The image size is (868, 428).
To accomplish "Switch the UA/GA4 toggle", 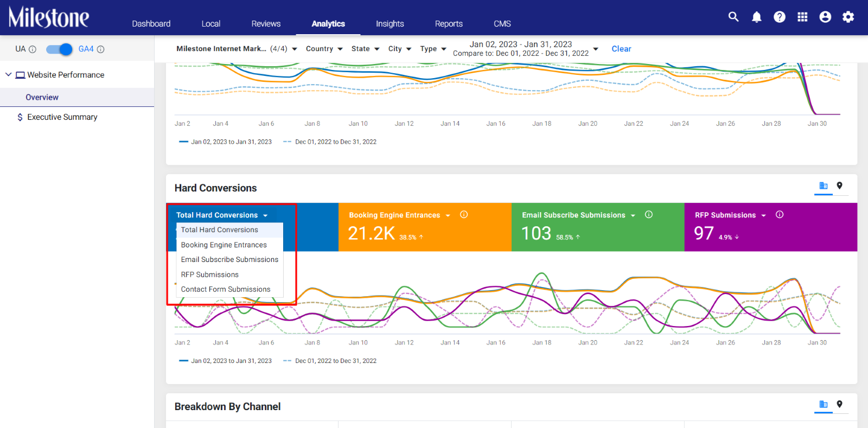I will (x=59, y=49).
